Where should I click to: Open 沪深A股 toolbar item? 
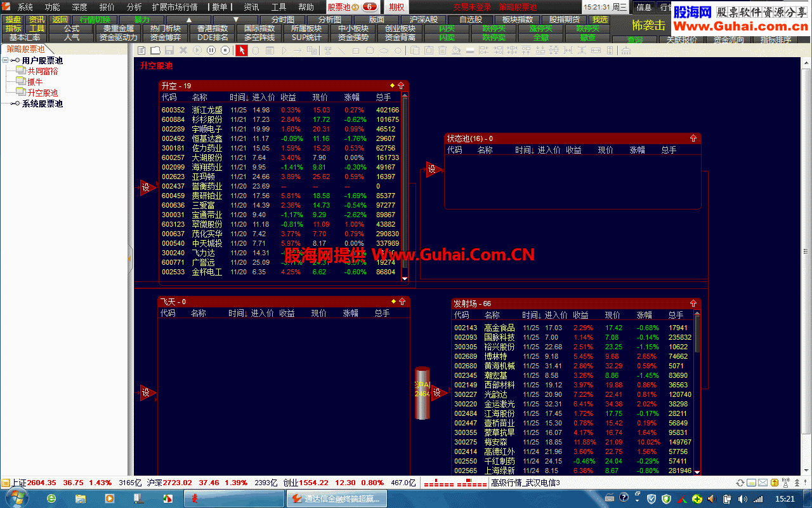click(424, 20)
